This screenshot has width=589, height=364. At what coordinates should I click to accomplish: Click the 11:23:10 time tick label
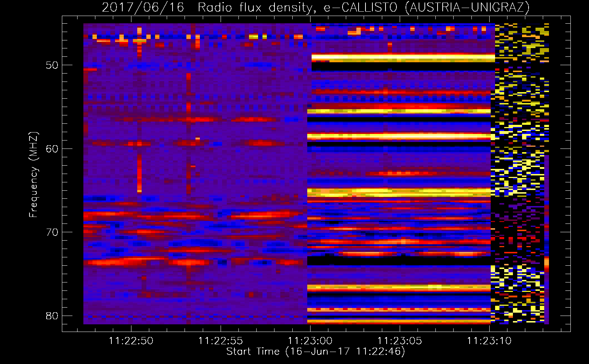point(489,341)
